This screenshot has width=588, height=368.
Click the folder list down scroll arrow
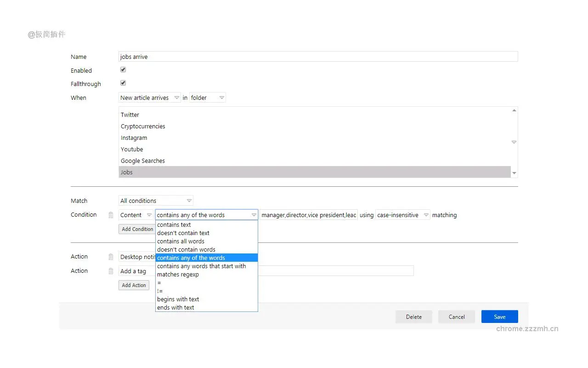pyautogui.click(x=514, y=173)
